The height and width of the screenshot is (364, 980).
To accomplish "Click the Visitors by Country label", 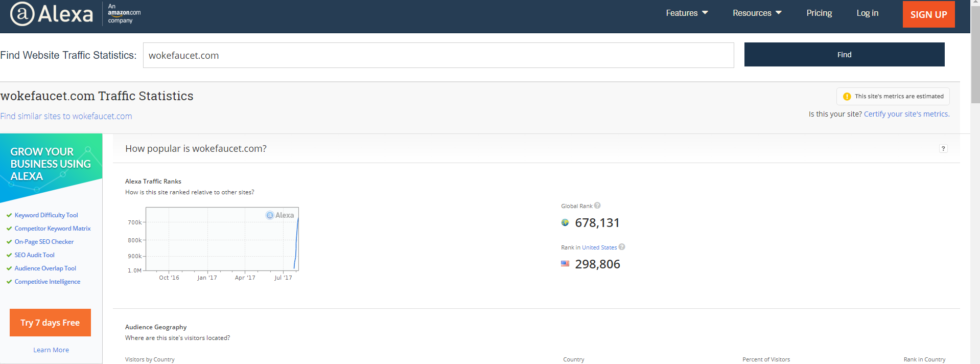I will (x=150, y=359).
